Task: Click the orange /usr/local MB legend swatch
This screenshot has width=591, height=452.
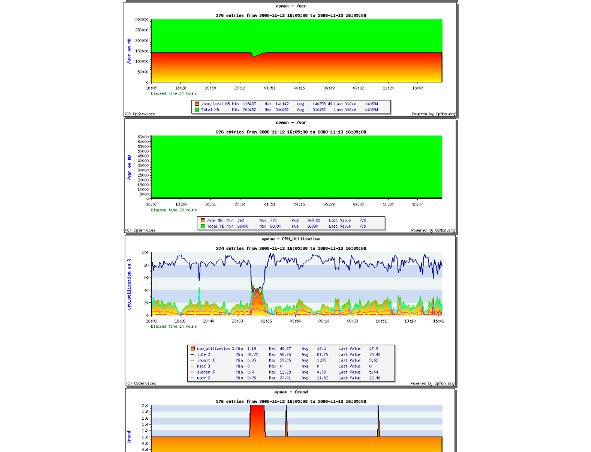Action: (197, 104)
